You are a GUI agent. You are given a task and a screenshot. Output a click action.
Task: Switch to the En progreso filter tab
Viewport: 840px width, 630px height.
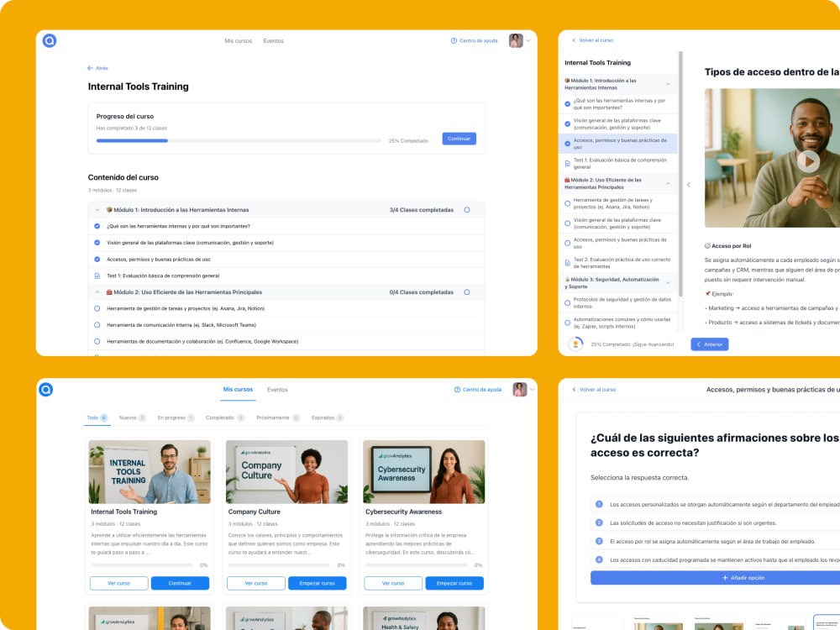tap(176, 417)
